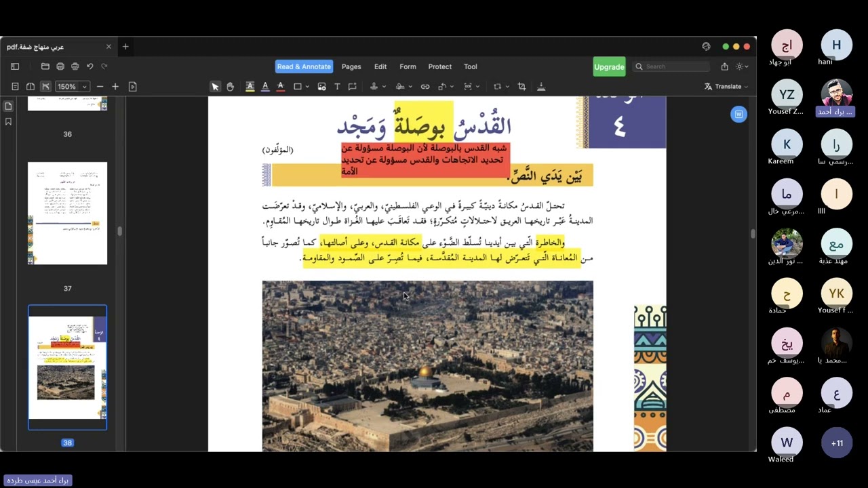Image resolution: width=868 pixels, height=488 pixels.
Task: Click the add image tool
Action: pos(321,87)
